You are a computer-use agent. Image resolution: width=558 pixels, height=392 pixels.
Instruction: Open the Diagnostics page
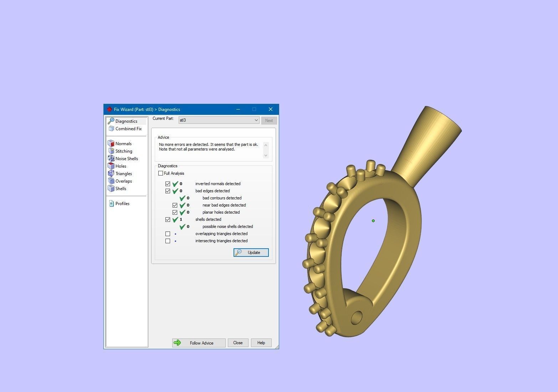(126, 121)
